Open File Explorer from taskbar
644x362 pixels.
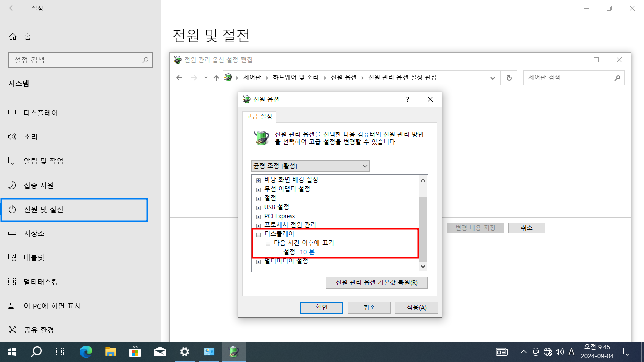point(110,352)
